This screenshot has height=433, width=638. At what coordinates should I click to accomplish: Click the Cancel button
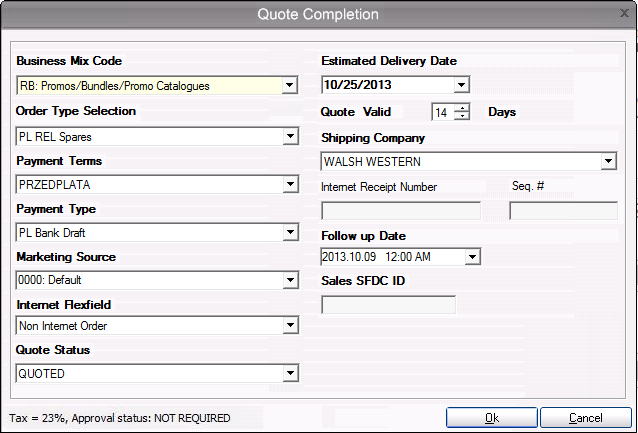tap(586, 418)
